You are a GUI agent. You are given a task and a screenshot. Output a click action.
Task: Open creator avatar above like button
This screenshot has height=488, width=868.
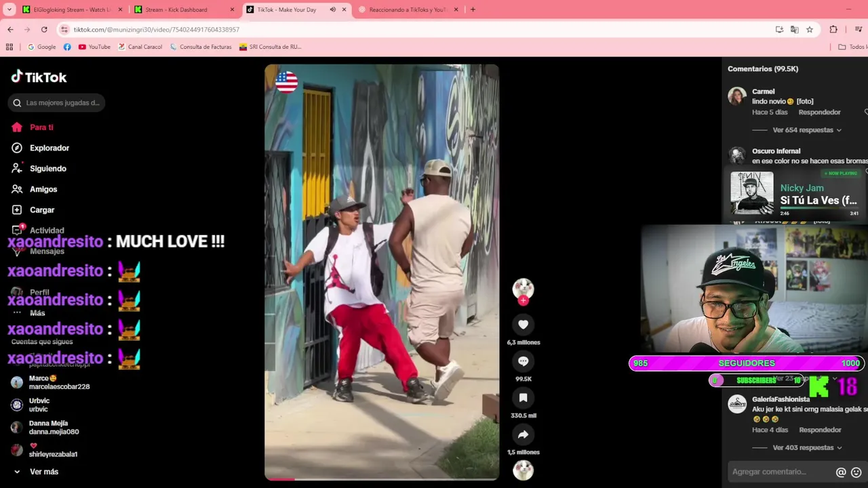(x=523, y=289)
